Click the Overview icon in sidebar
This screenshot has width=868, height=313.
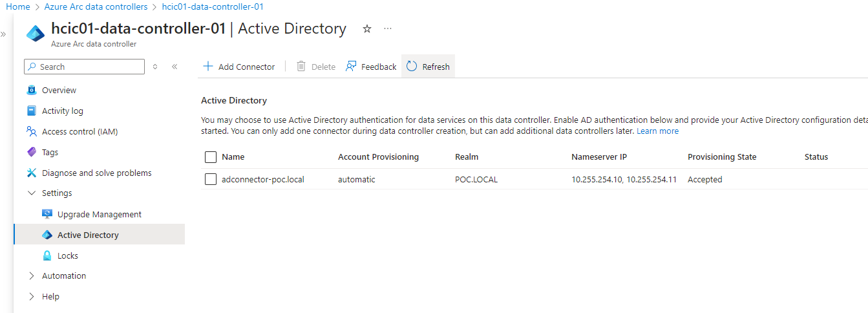32,91
